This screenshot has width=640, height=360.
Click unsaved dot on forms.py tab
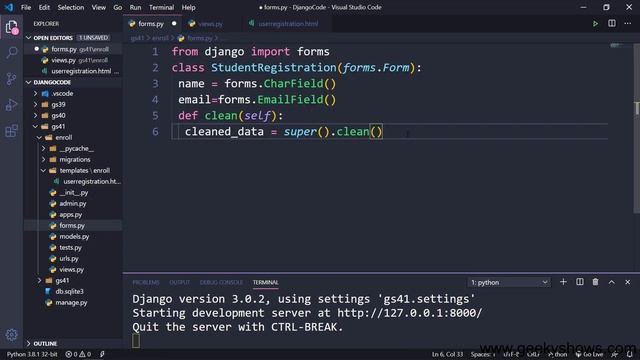174,24
